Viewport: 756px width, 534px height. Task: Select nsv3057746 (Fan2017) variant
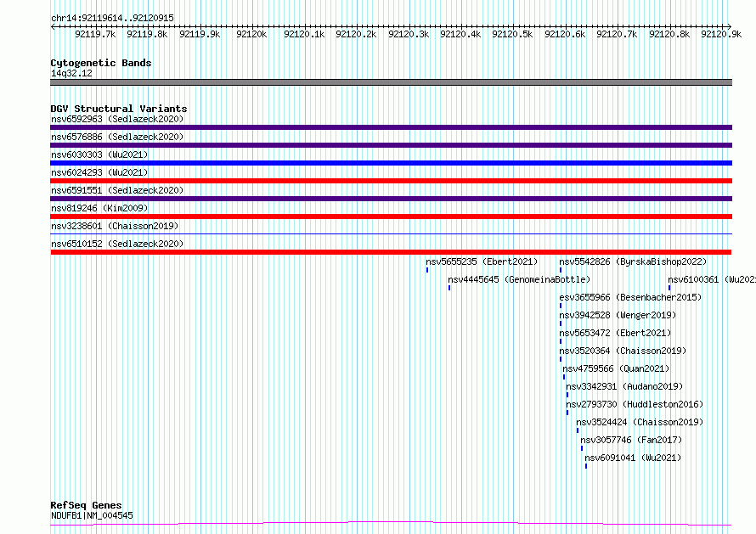pos(631,440)
